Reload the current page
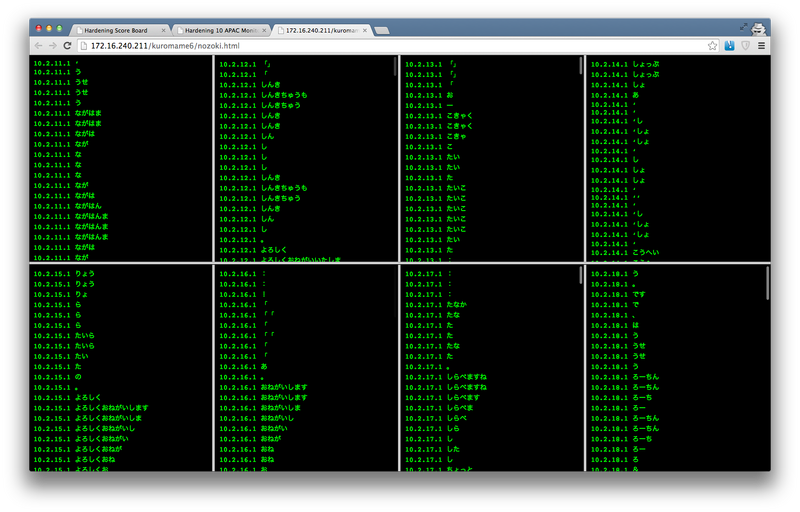The width and height of the screenshot is (800, 512). (x=68, y=46)
